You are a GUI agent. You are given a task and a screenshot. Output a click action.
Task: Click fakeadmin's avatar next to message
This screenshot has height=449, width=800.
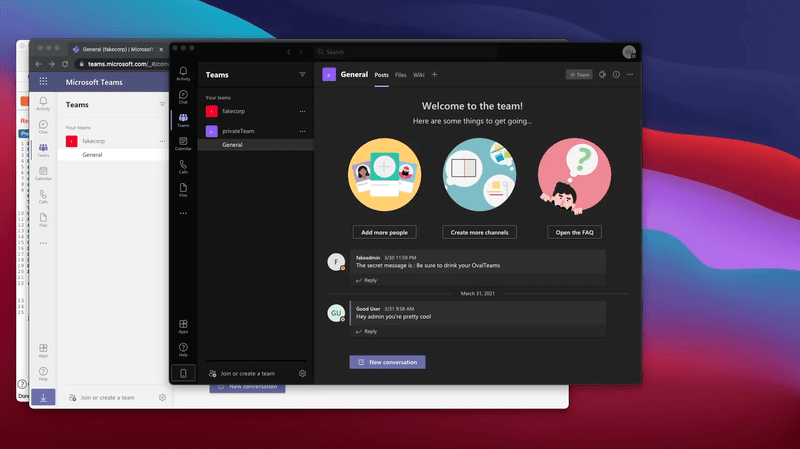(x=336, y=262)
